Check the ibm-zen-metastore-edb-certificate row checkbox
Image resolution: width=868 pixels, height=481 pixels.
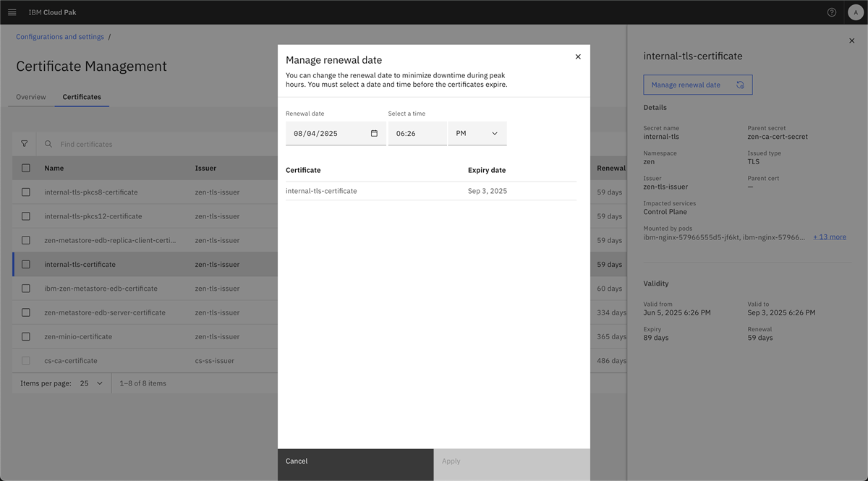26,289
